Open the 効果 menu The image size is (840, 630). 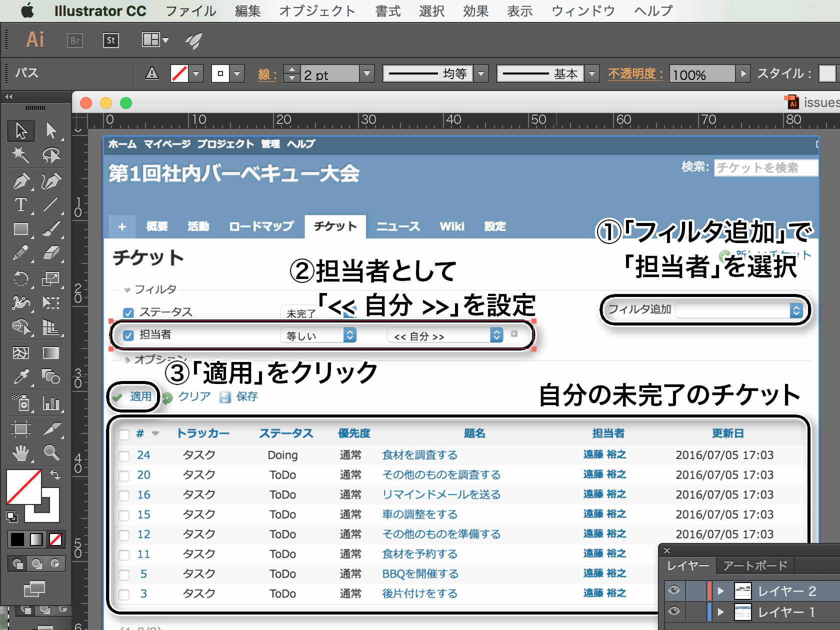click(475, 11)
